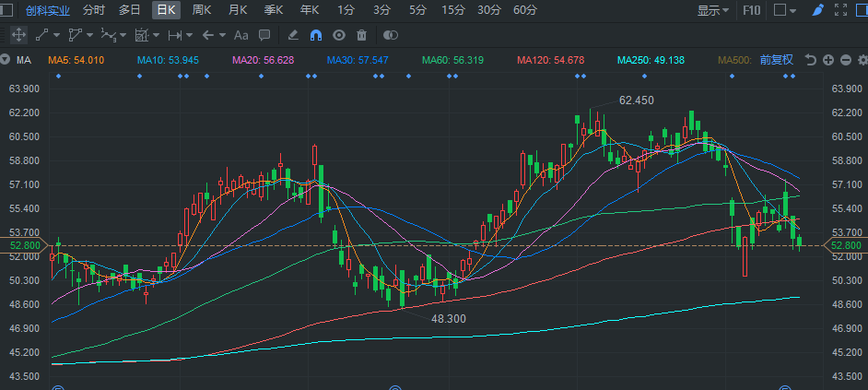The image size is (868, 390).
Task: Switch to the 5分 tab
Action: [418, 10]
